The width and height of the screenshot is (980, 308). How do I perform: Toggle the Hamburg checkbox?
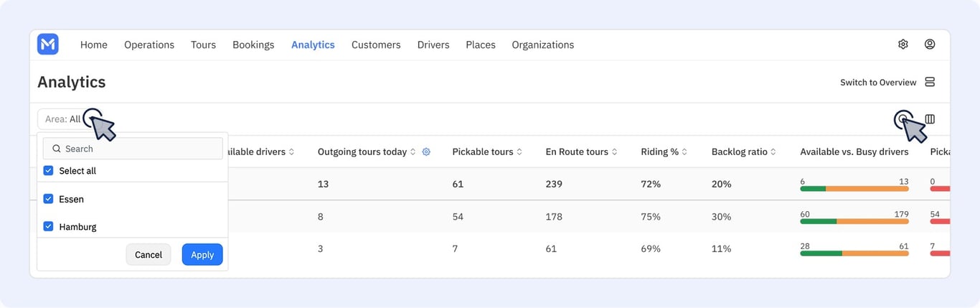pyautogui.click(x=49, y=226)
